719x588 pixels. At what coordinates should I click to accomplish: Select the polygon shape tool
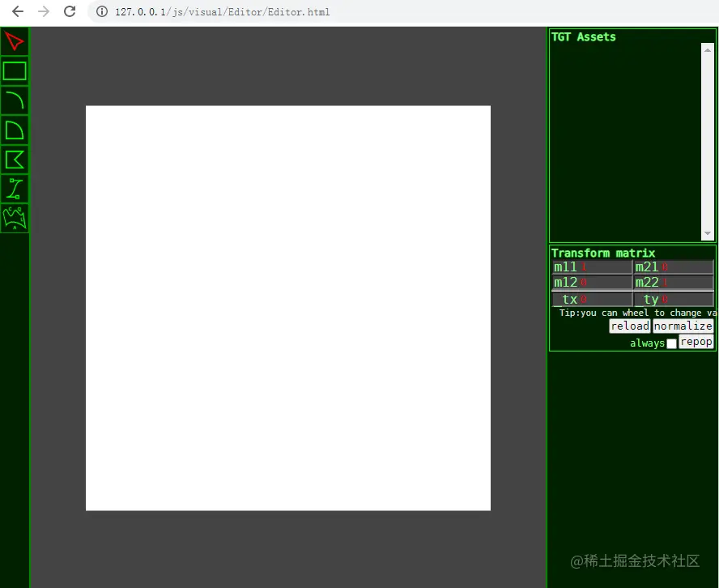pos(15,160)
